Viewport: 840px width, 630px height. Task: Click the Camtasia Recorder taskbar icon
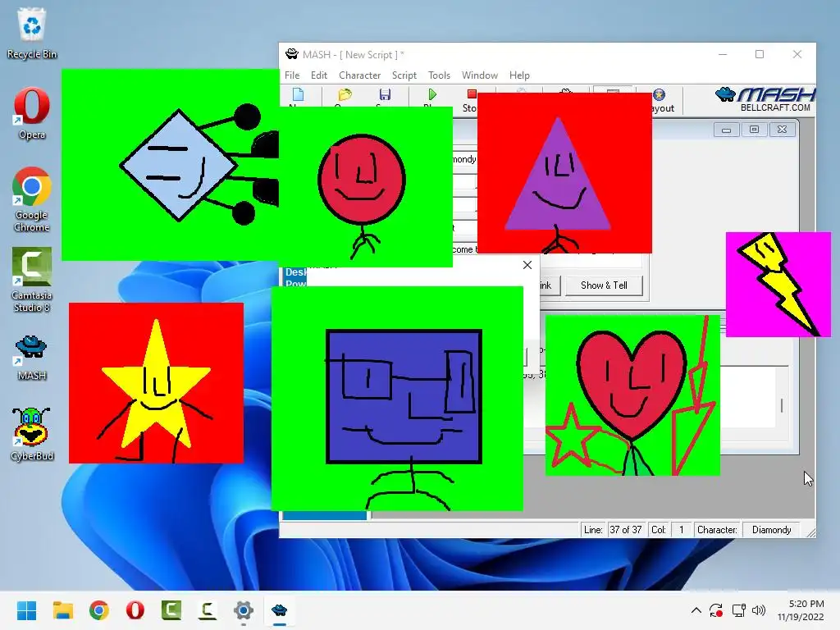[208, 610]
